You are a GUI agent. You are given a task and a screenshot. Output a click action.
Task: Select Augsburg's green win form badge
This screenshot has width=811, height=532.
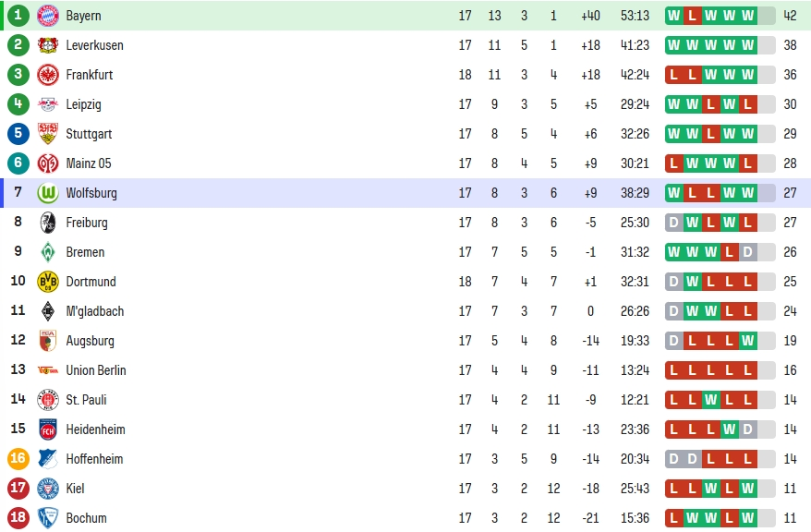pos(748,341)
